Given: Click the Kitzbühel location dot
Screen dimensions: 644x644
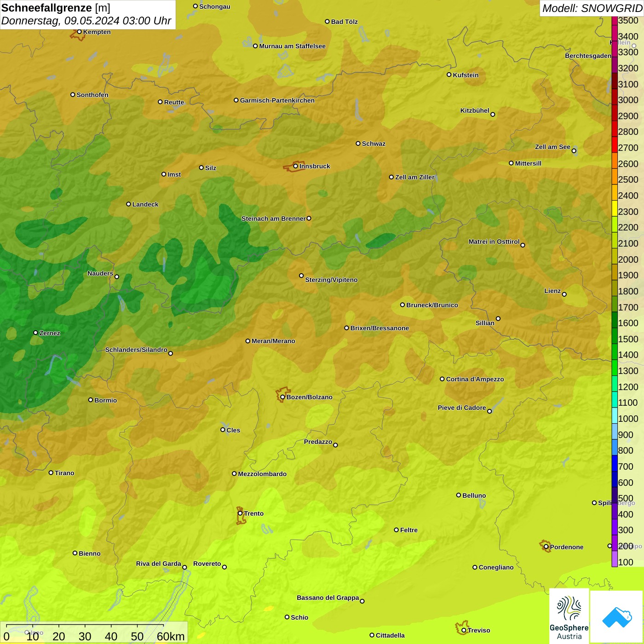Looking at the screenshot, I should 493,115.
